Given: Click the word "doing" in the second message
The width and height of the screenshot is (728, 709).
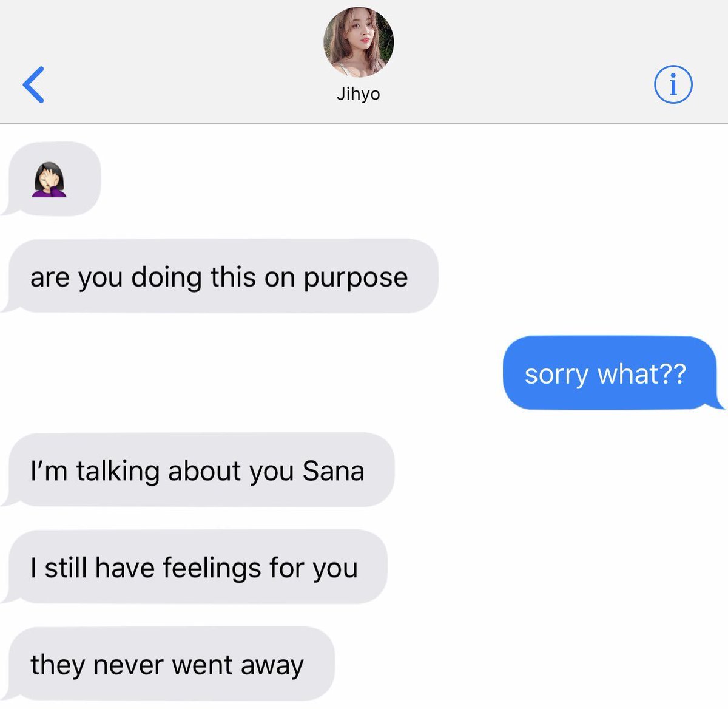Looking at the screenshot, I should pos(166,279).
